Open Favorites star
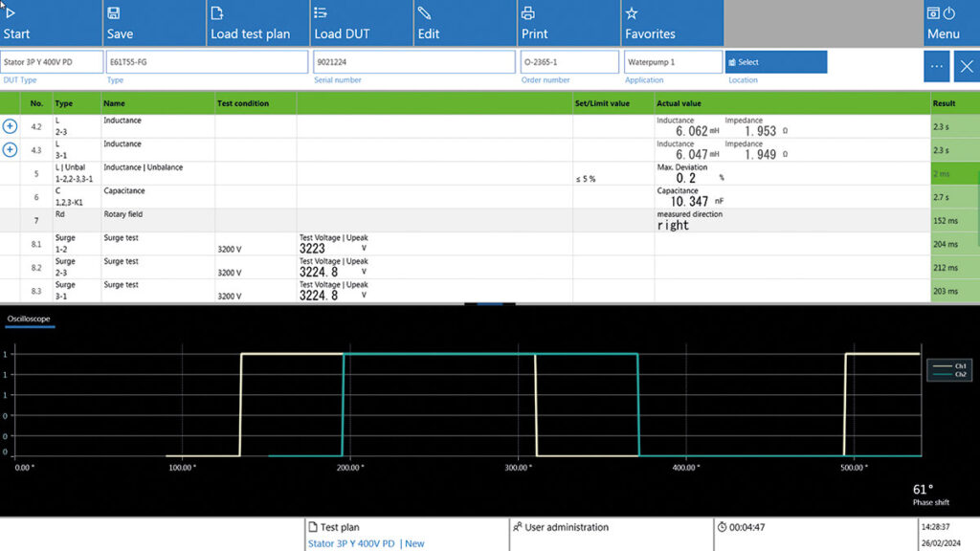Screen dimensions: 980x551 pyautogui.click(x=632, y=13)
